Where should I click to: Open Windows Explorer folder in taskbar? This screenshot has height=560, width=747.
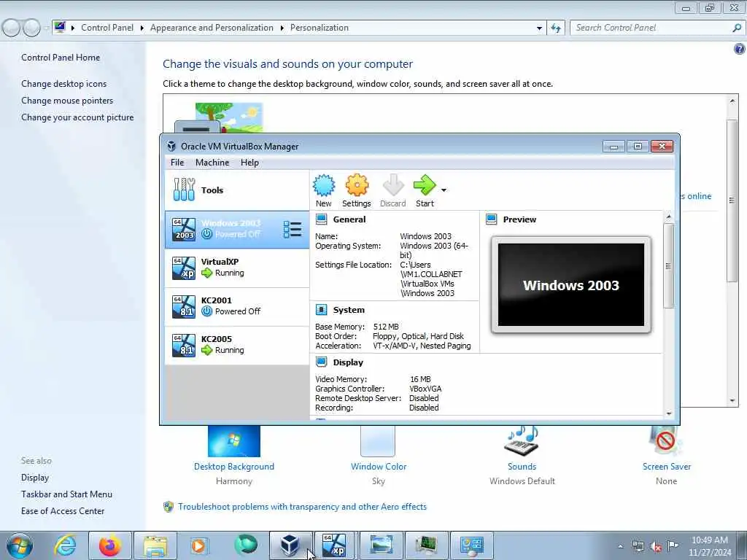155,545
